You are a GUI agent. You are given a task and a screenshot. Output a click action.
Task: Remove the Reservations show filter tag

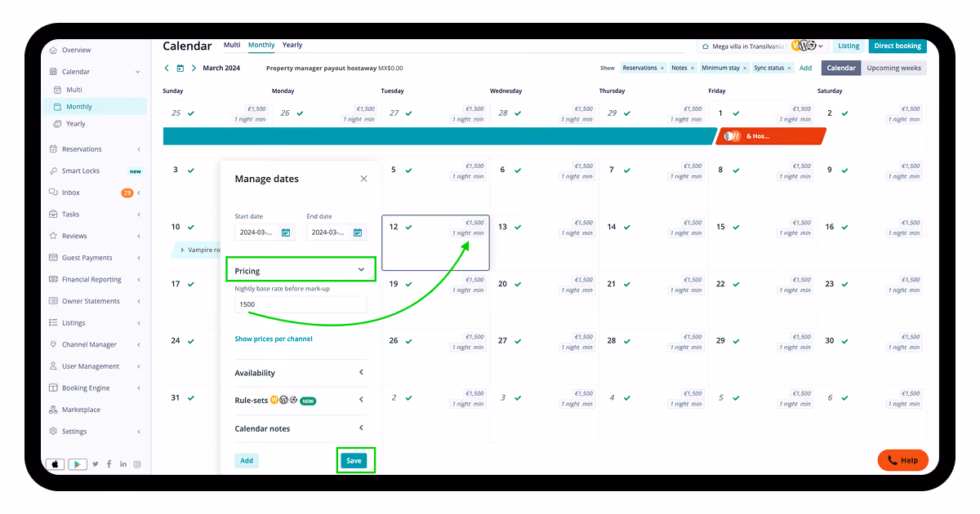[x=662, y=69]
